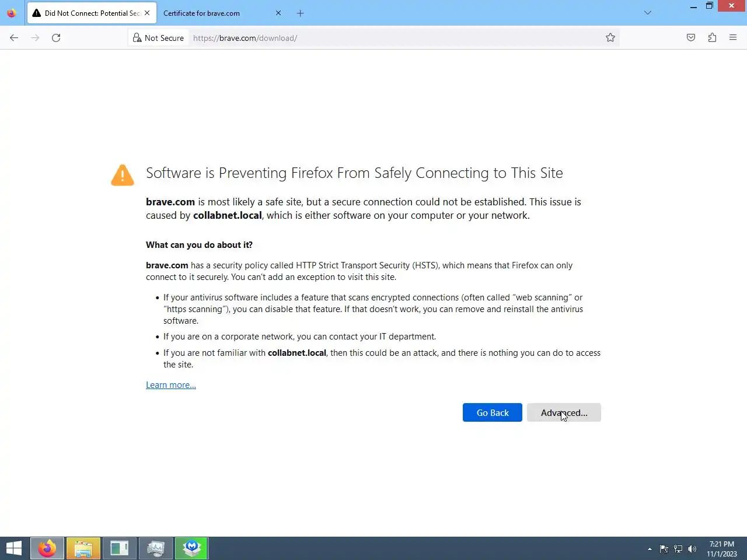This screenshot has width=747, height=560.
Task: Save page to Pocket
Action: click(x=691, y=38)
